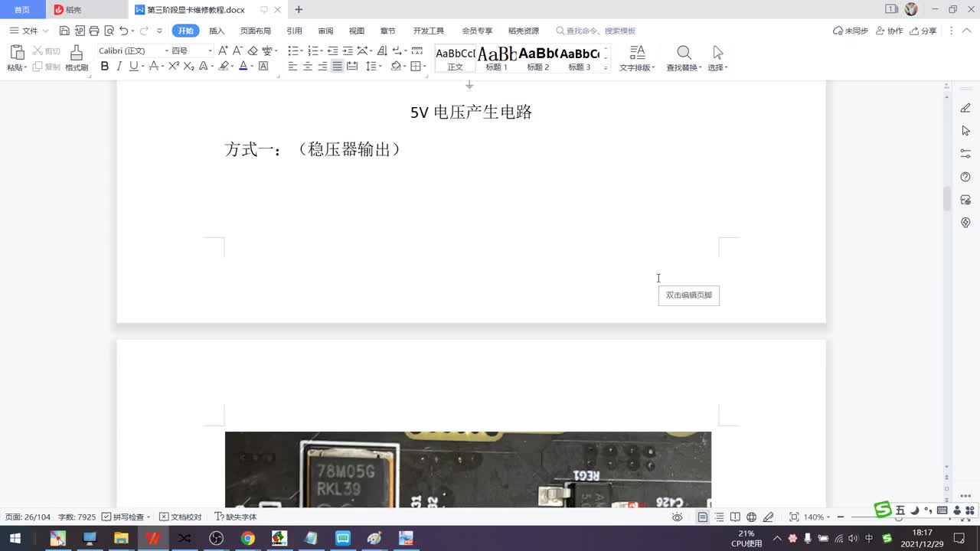Viewport: 980px width, 551px height.
Task: Click the Find and Replace magnifier icon
Action: click(x=684, y=52)
